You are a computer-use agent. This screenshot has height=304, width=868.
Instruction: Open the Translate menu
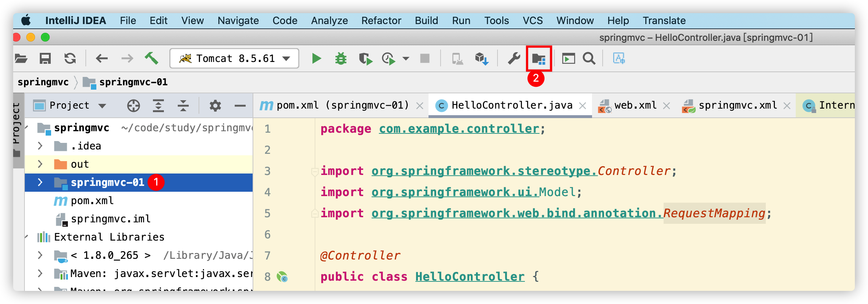coord(664,20)
